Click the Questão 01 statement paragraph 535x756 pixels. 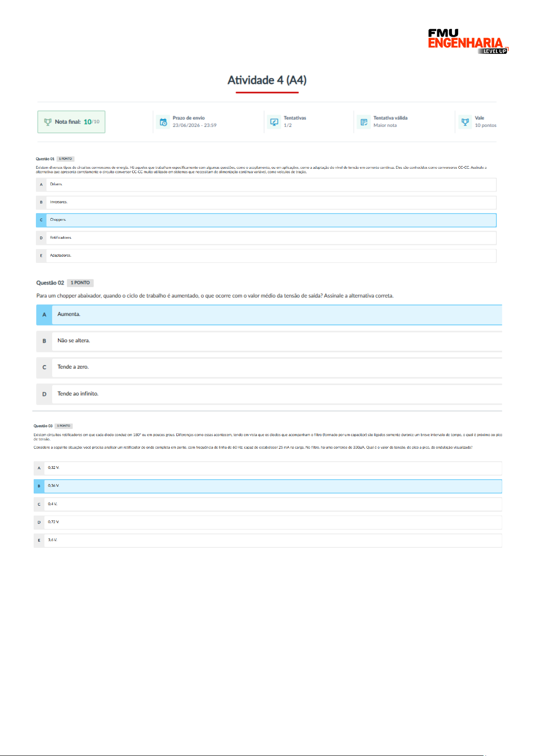[x=261, y=170]
